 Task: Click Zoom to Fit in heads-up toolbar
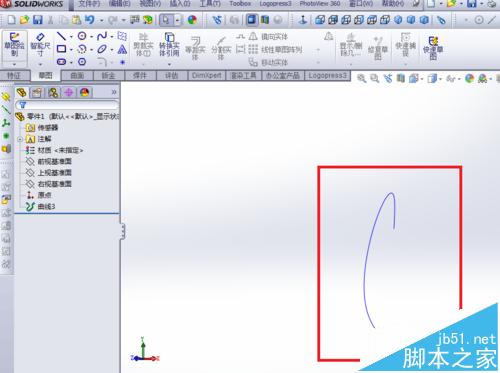tap(362, 79)
